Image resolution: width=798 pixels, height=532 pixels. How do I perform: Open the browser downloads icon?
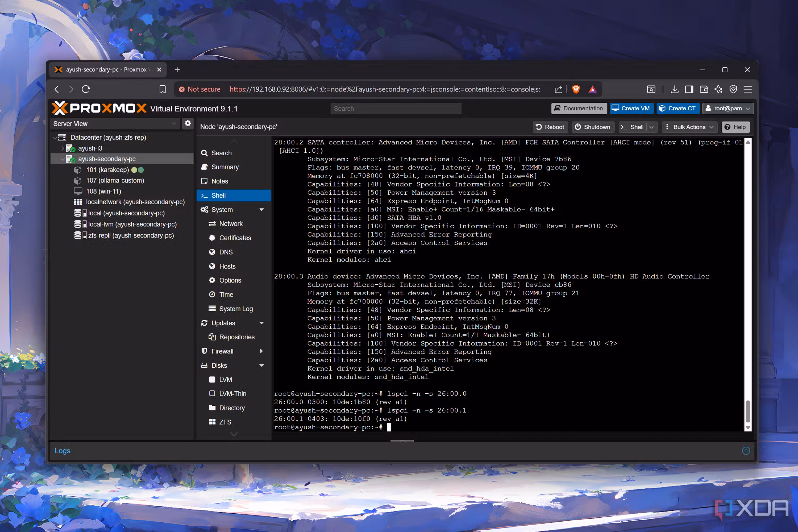coord(675,89)
